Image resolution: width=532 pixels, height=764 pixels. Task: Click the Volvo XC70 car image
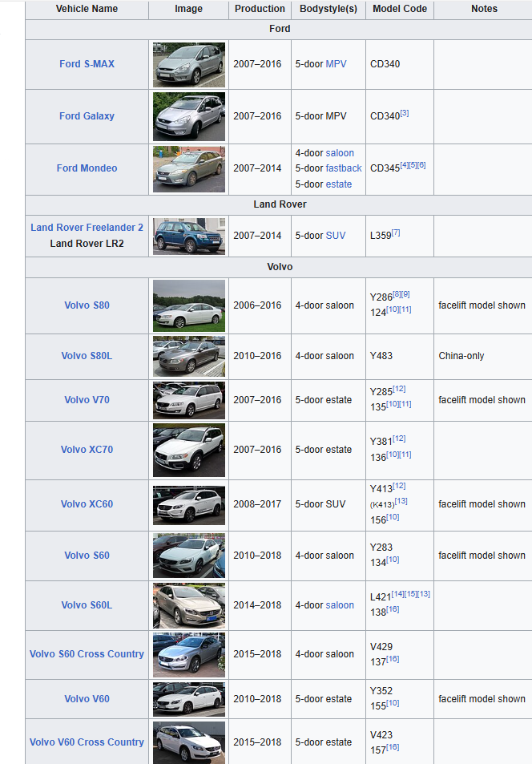[x=188, y=450]
